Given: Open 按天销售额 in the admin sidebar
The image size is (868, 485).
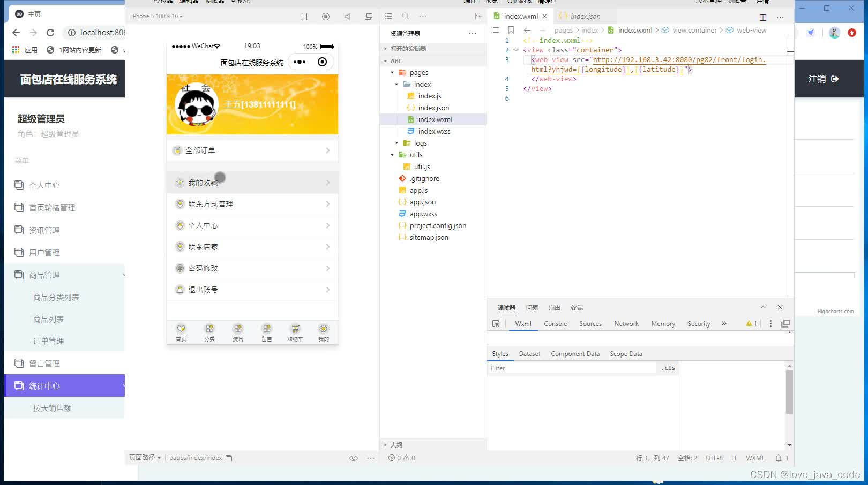Looking at the screenshot, I should tap(53, 408).
